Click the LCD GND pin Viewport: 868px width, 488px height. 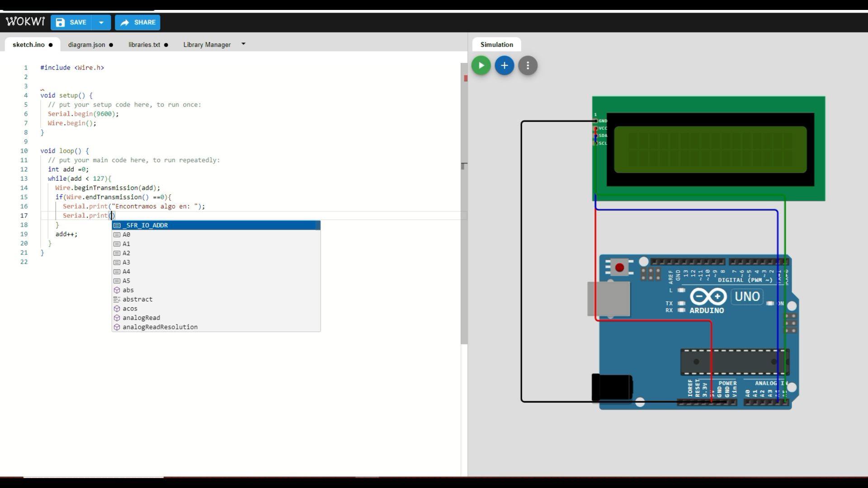(596, 121)
